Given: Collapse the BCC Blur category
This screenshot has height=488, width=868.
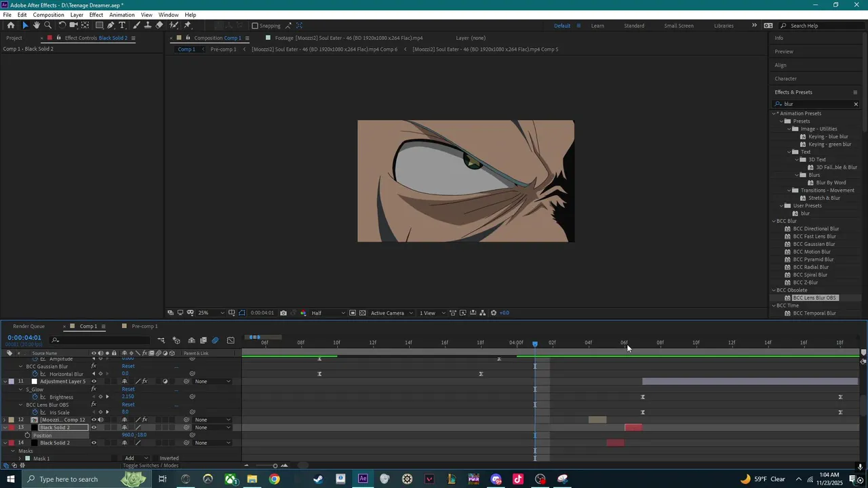Looking at the screenshot, I should 774,221.
